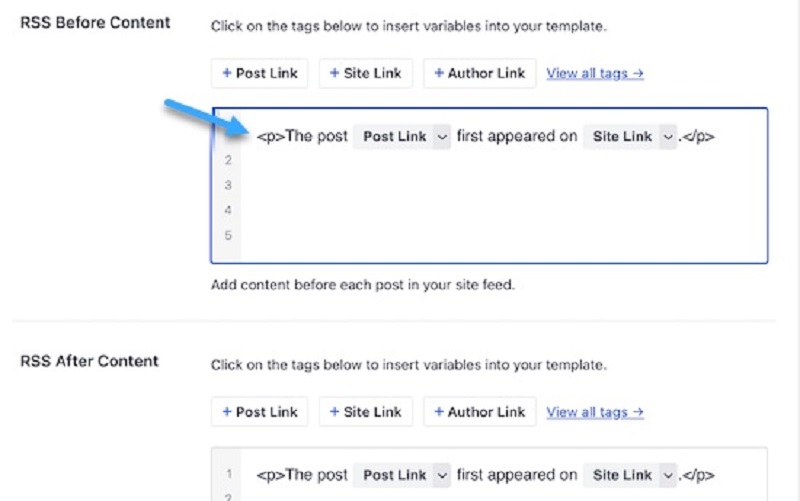Expand Site Link tag dropdown in RSS Before editor
The width and height of the screenshot is (800, 501).
[669, 137]
